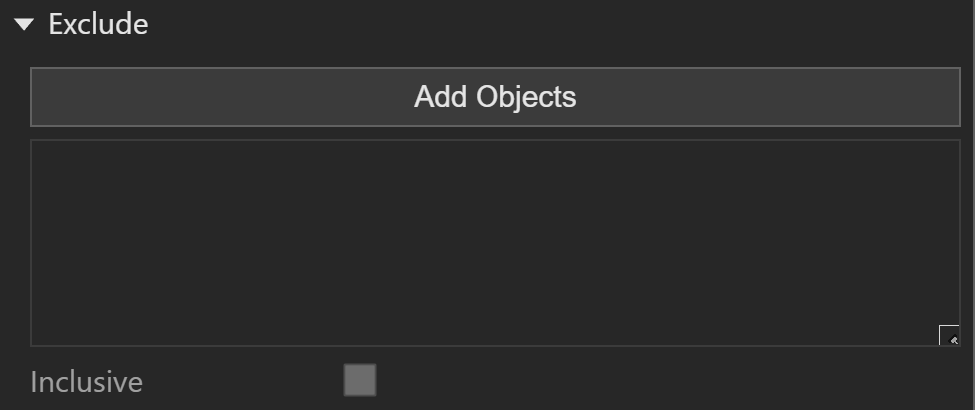This screenshot has height=410, width=975.
Task: Click inside the empty exclude objects list
Action: (495, 243)
